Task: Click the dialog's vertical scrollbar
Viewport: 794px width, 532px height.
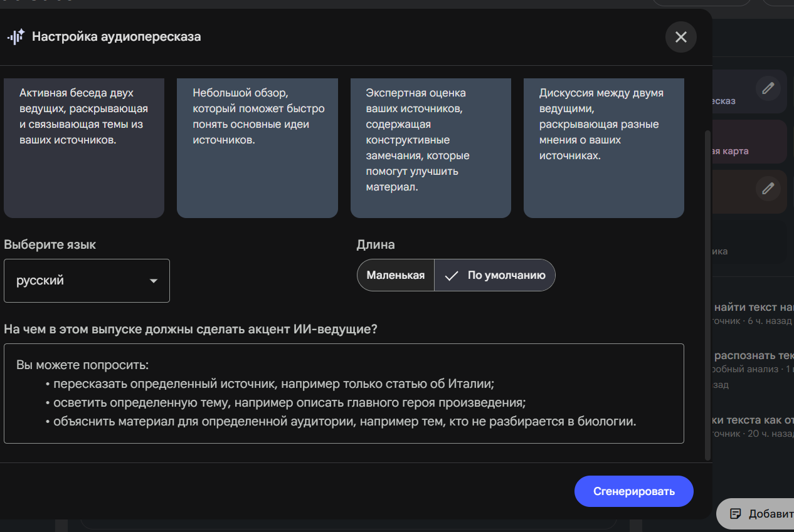Action: click(x=708, y=295)
